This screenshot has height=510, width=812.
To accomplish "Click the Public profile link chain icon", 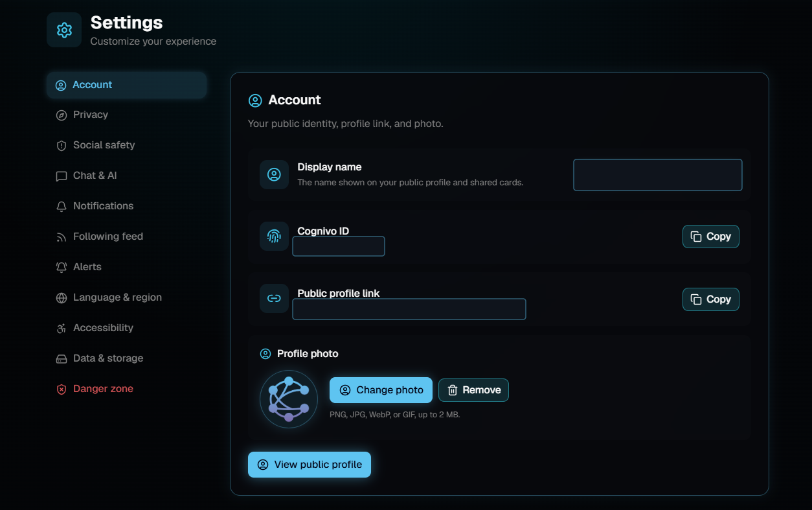I will point(274,299).
